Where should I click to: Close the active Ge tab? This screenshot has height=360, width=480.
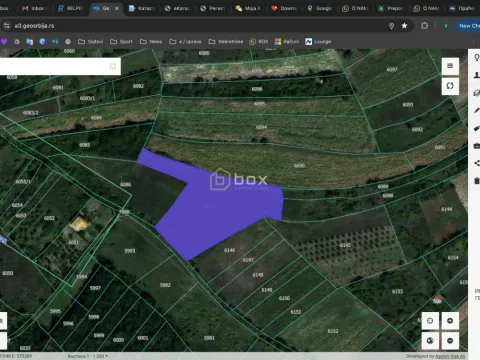[117, 8]
